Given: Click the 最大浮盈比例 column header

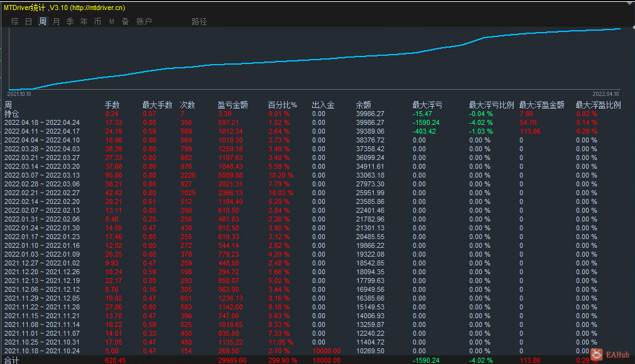Looking at the screenshot, I should [598, 105].
